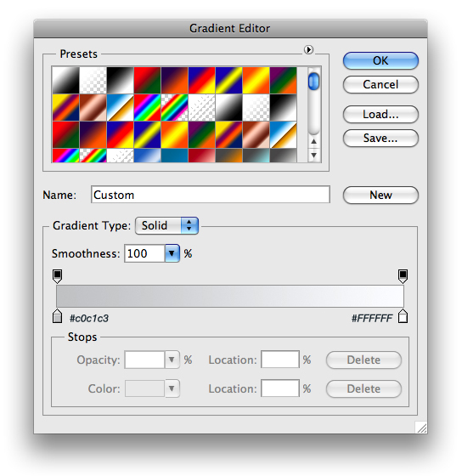The height and width of the screenshot is (476, 462).
Task: Pick the red-to-green preset in the third row
Action: click(65, 135)
